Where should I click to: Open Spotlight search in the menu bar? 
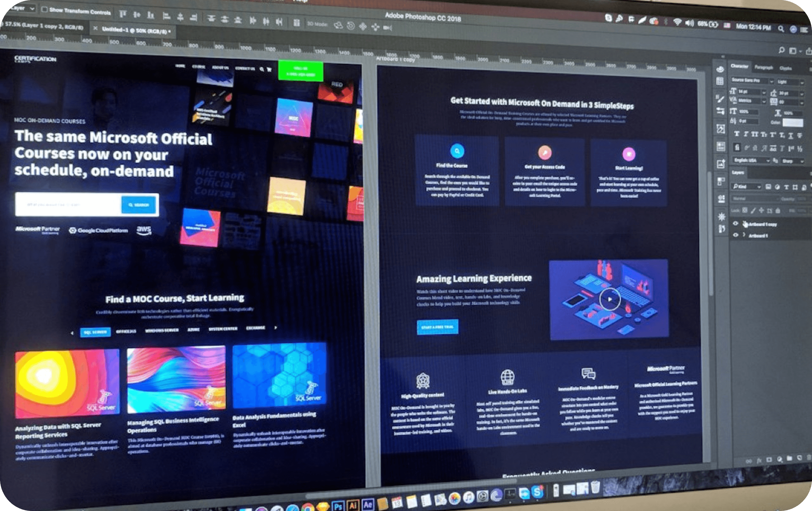pos(781,29)
